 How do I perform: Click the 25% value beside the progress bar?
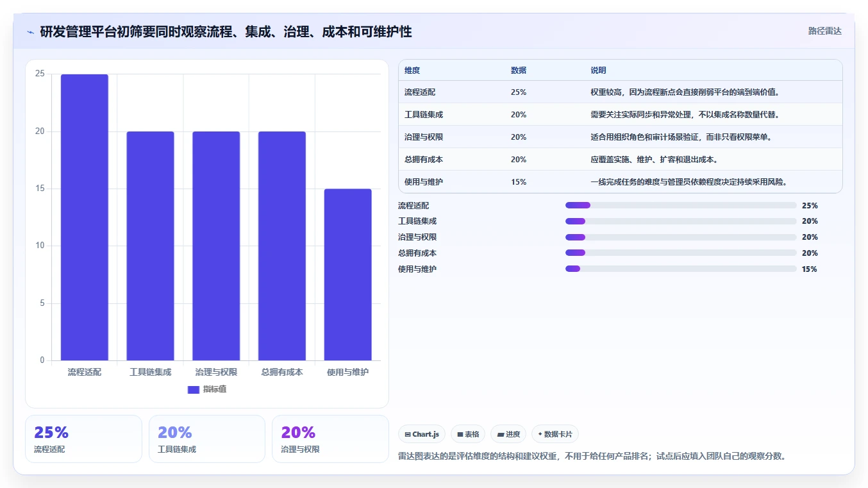click(810, 206)
